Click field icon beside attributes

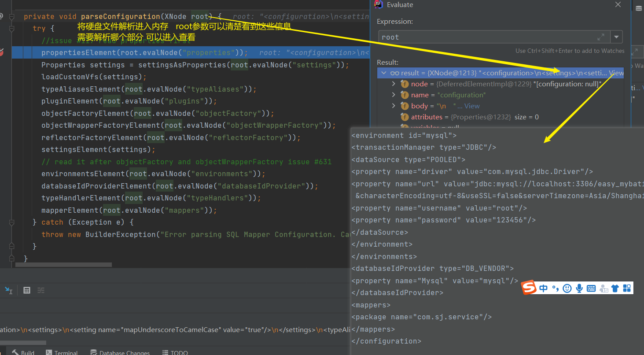(405, 117)
